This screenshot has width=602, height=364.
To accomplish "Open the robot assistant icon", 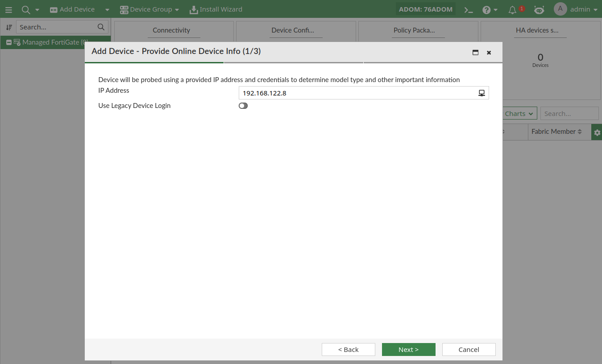I will click(539, 9).
